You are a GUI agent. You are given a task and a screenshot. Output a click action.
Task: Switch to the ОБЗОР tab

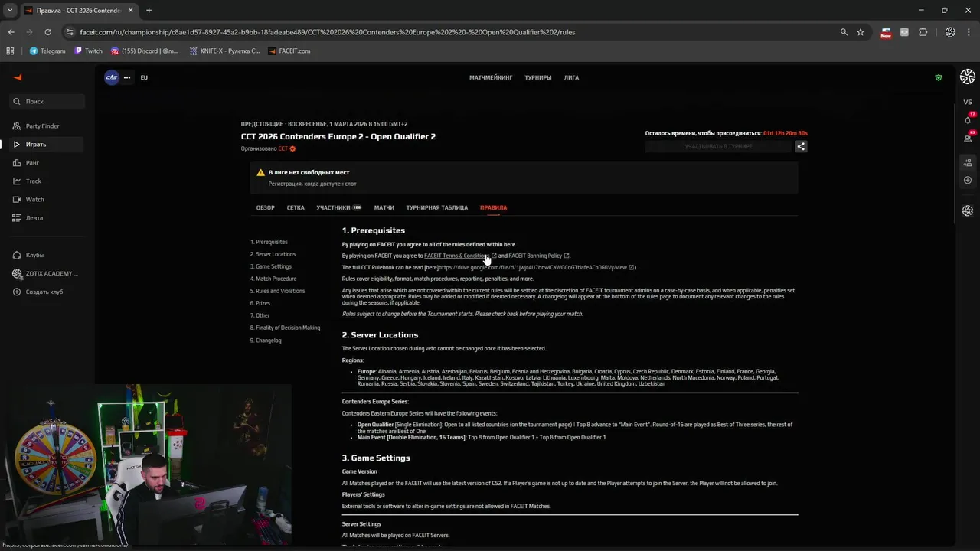tap(266, 207)
